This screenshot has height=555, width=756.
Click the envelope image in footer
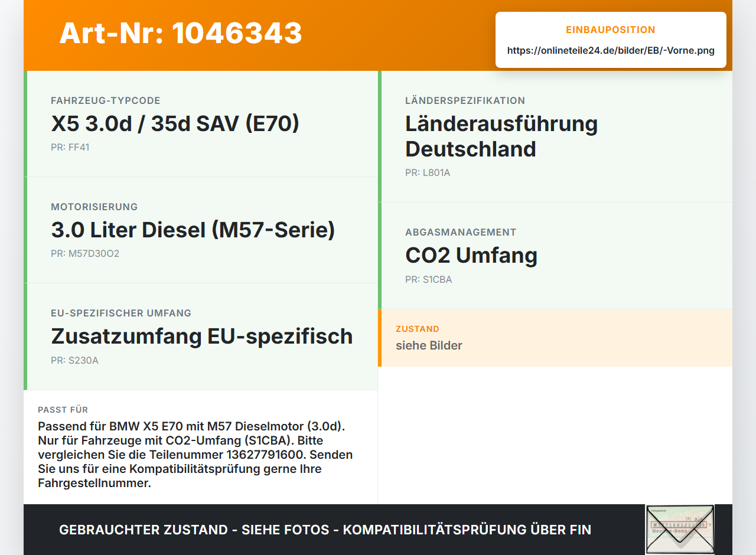click(680, 530)
